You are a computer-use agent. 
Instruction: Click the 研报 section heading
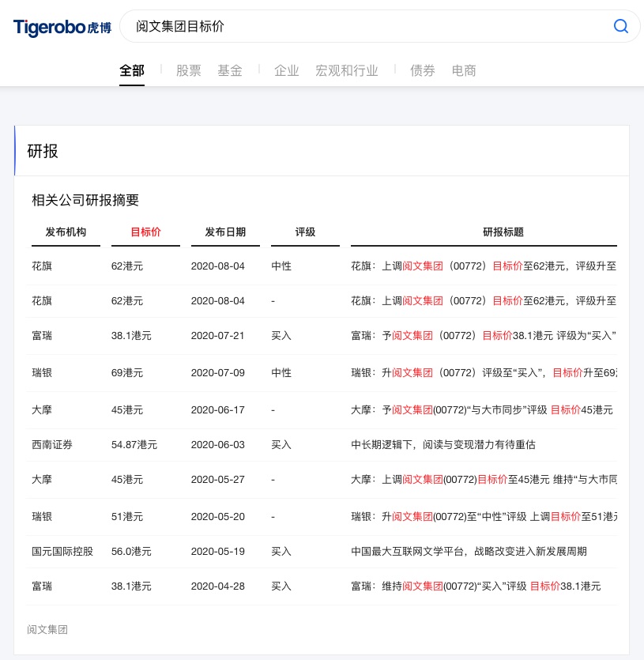click(x=43, y=151)
